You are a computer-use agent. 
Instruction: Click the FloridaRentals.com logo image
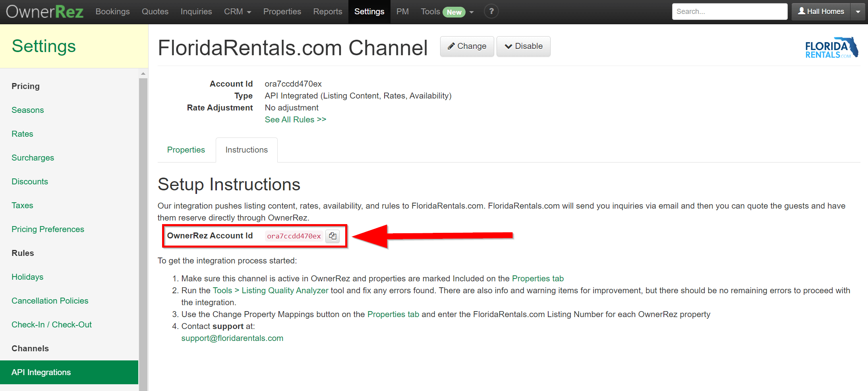coord(831,48)
